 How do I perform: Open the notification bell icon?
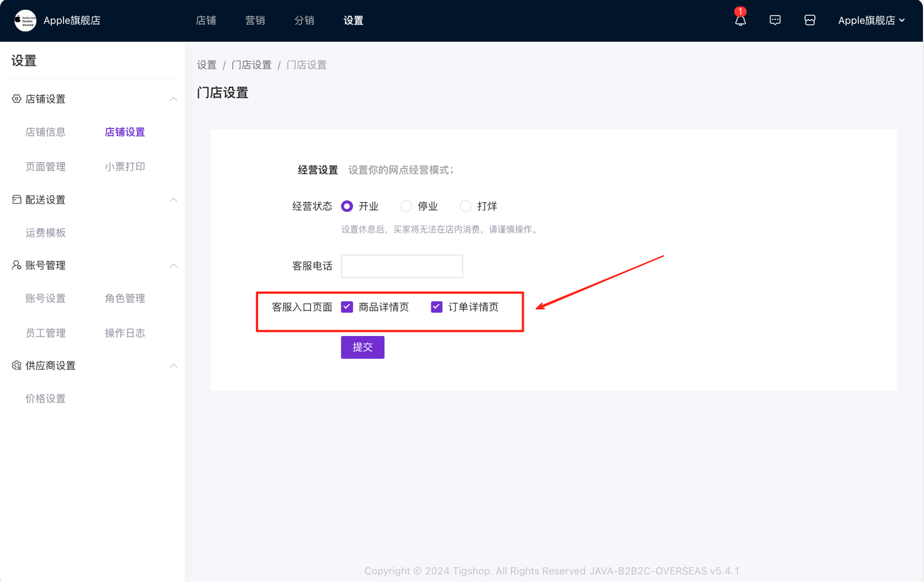click(x=740, y=21)
